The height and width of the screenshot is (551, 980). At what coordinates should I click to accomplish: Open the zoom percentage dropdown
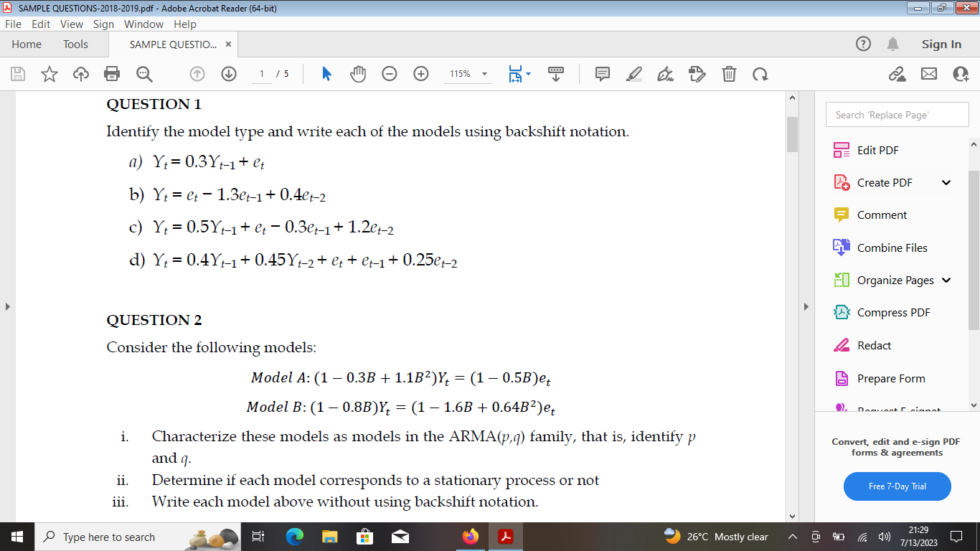click(x=485, y=74)
